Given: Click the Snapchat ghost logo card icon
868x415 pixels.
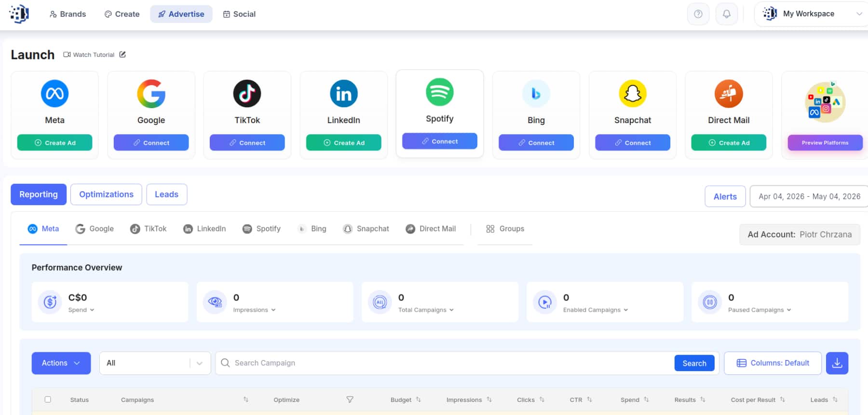Looking at the screenshot, I should point(632,93).
